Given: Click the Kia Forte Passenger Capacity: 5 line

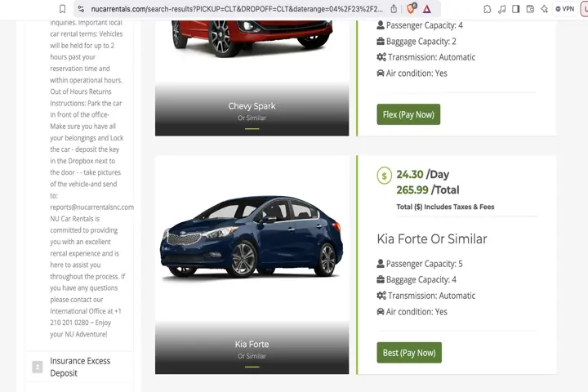Looking at the screenshot, I should coord(420,264).
